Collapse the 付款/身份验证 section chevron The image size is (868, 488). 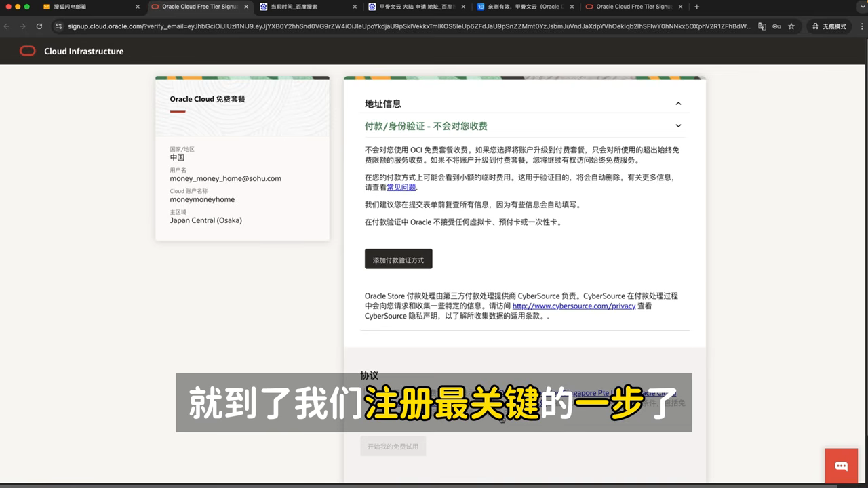click(x=678, y=125)
